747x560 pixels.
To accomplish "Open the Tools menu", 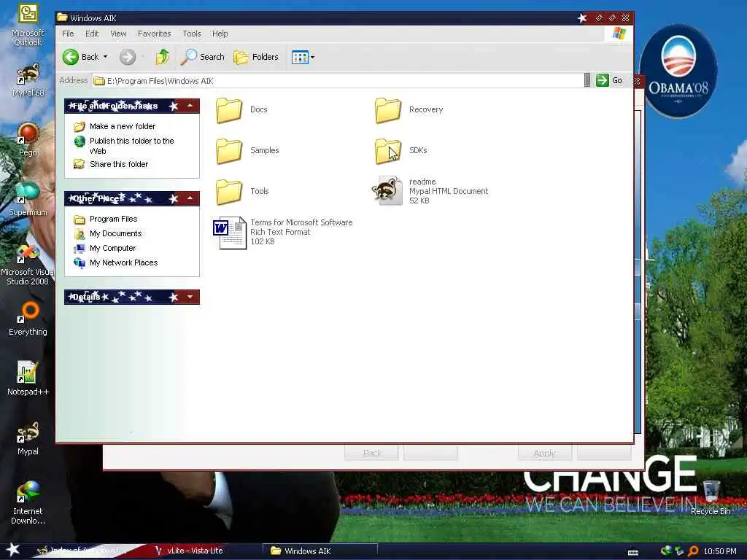I will click(192, 34).
